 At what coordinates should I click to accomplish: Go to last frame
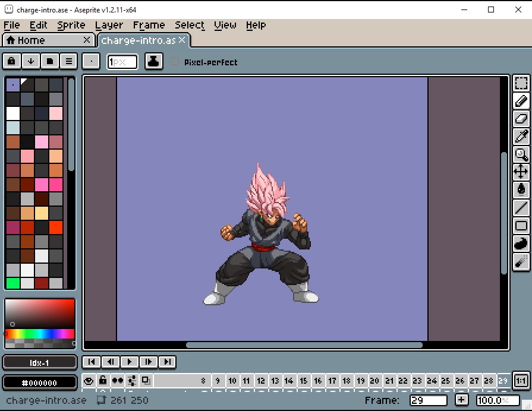click(167, 362)
